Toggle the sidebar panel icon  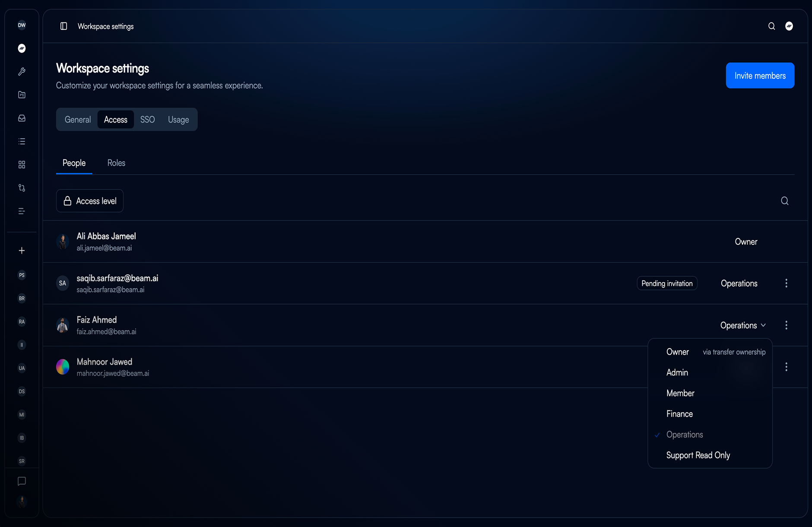[x=63, y=26]
